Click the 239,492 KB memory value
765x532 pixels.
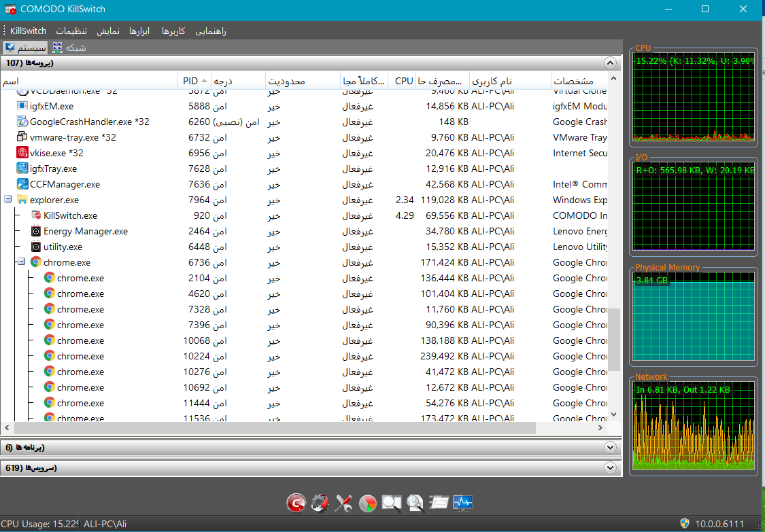444,356
